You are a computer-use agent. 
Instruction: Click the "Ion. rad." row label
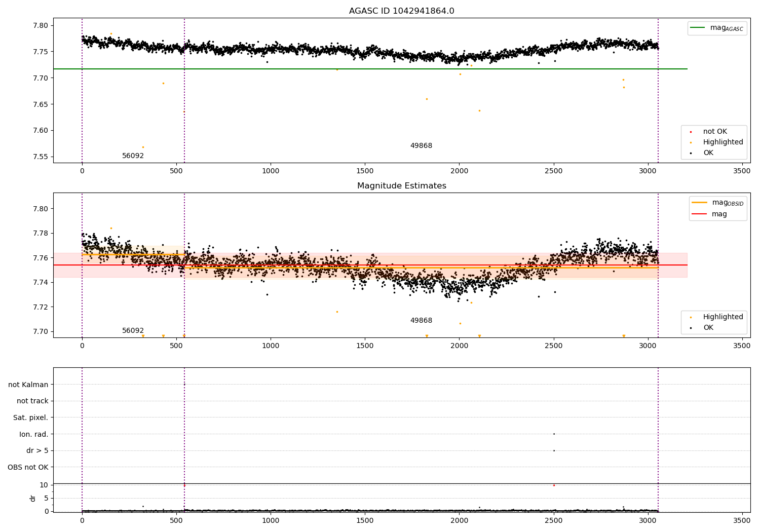point(34,434)
